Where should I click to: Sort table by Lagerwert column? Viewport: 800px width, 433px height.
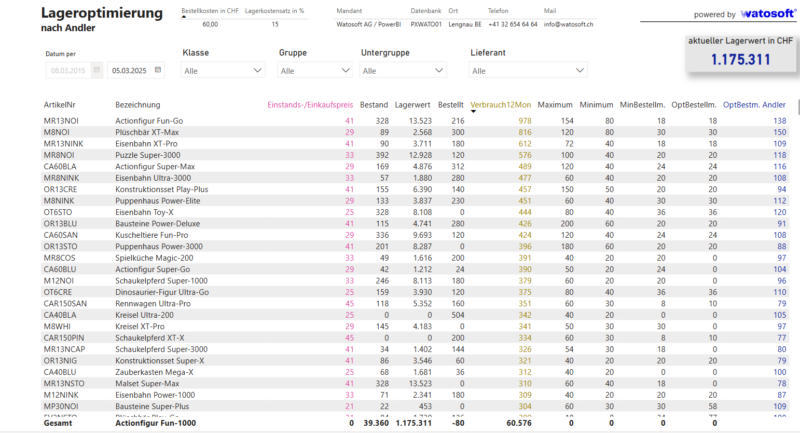pos(414,104)
